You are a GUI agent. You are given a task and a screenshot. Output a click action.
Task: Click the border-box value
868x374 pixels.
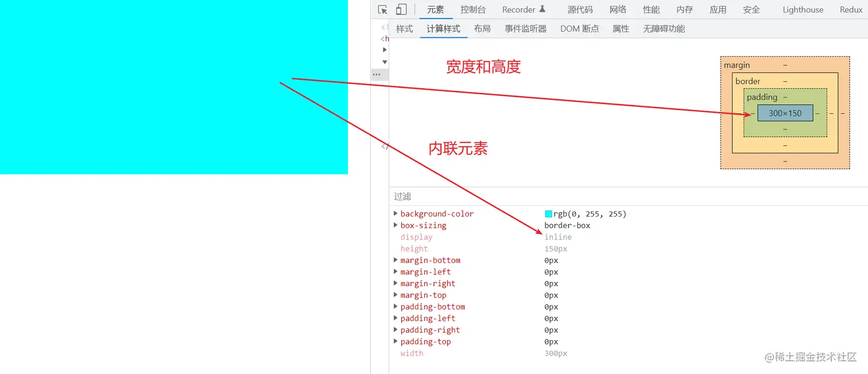click(x=567, y=225)
